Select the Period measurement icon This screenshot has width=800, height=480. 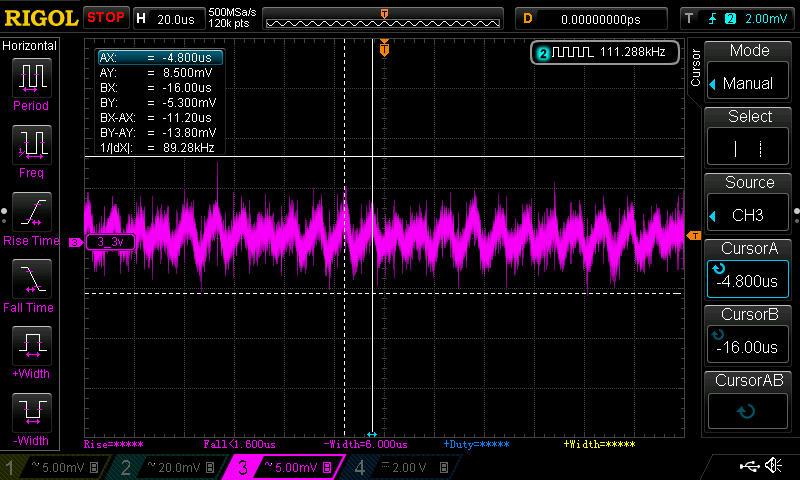(33, 78)
